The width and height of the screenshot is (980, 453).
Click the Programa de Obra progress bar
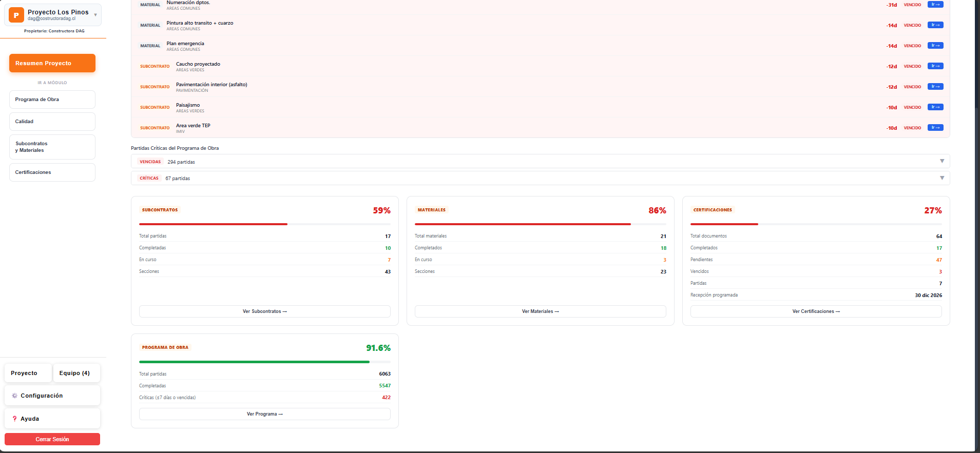(265, 362)
